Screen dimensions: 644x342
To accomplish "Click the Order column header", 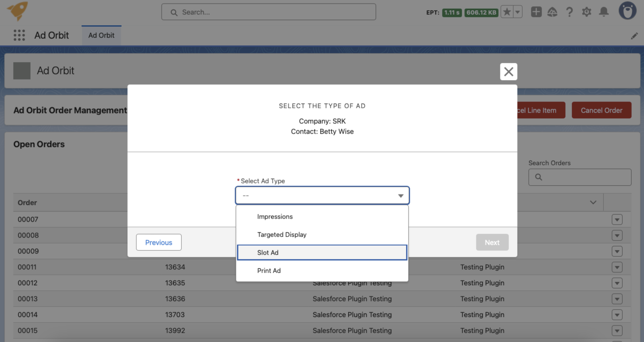I will 27,202.
